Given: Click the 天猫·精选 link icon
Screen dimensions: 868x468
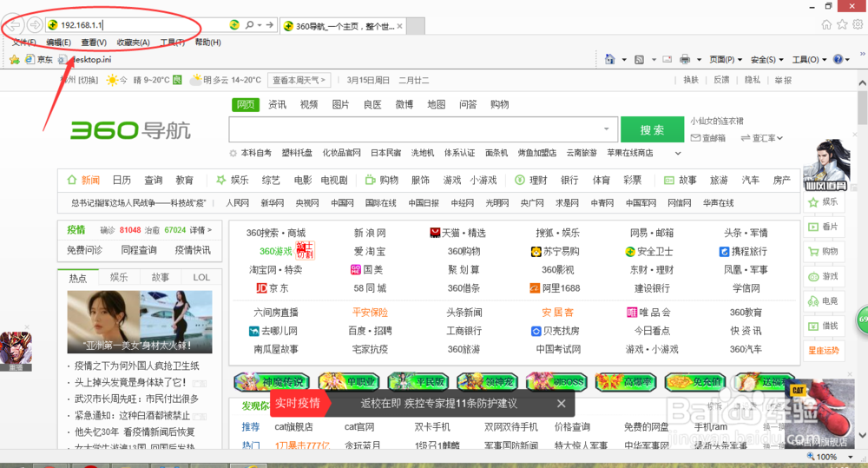Looking at the screenshot, I should point(436,233).
